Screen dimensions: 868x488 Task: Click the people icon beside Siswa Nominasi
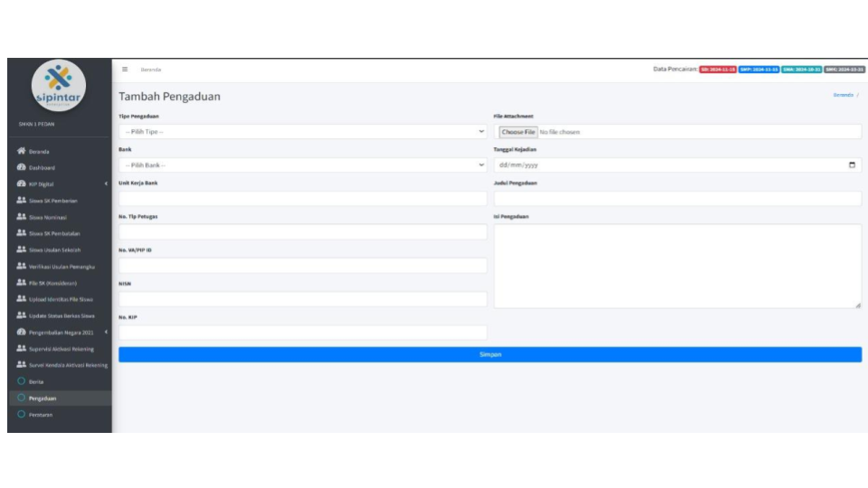click(x=20, y=217)
